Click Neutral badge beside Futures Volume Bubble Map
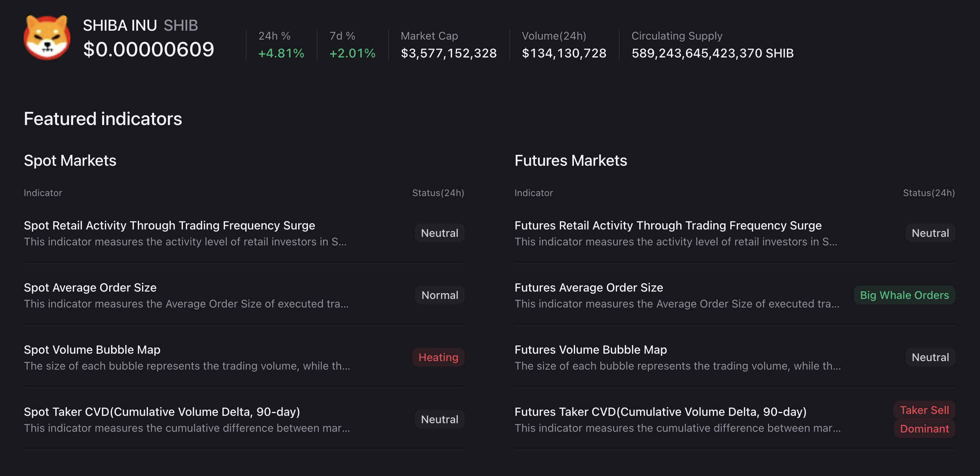Screen dimensions: 980x476 tap(930, 357)
